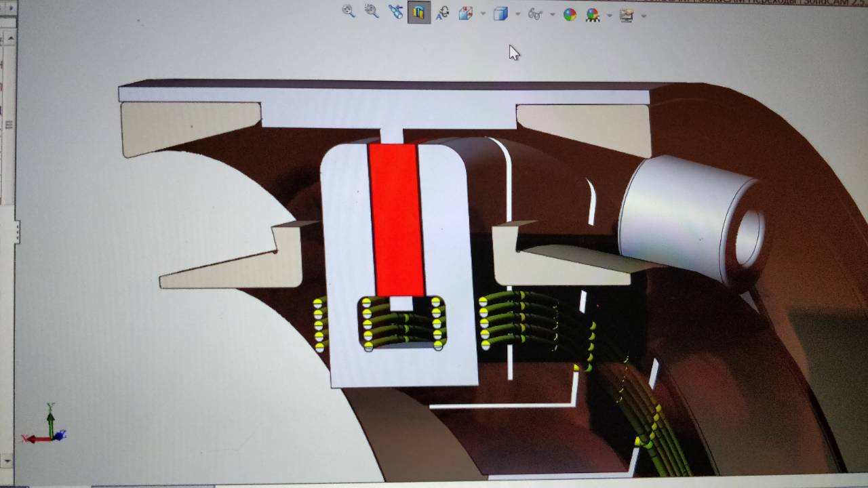
Task: Click the View Settings monitor icon
Action: point(627,16)
